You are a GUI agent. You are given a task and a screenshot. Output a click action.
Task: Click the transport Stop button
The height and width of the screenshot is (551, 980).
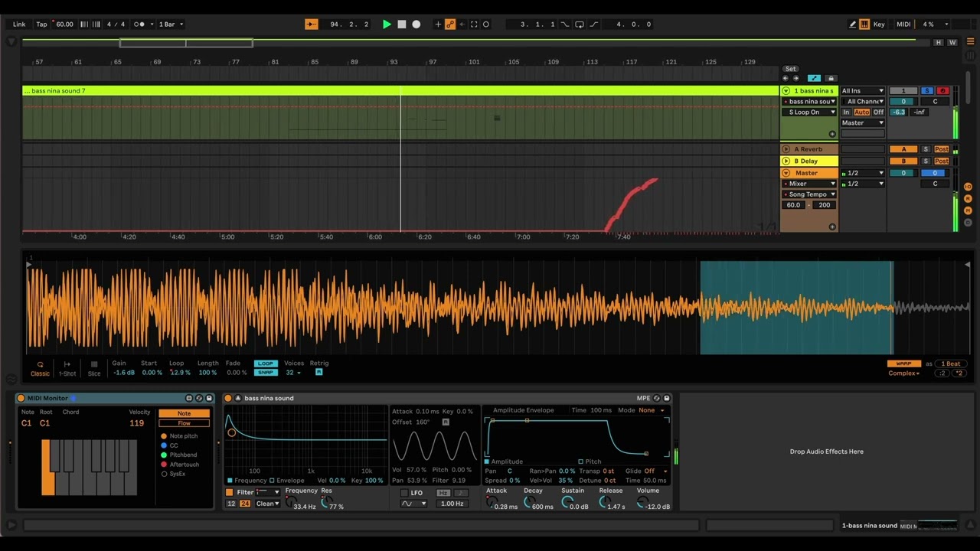point(401,24)
